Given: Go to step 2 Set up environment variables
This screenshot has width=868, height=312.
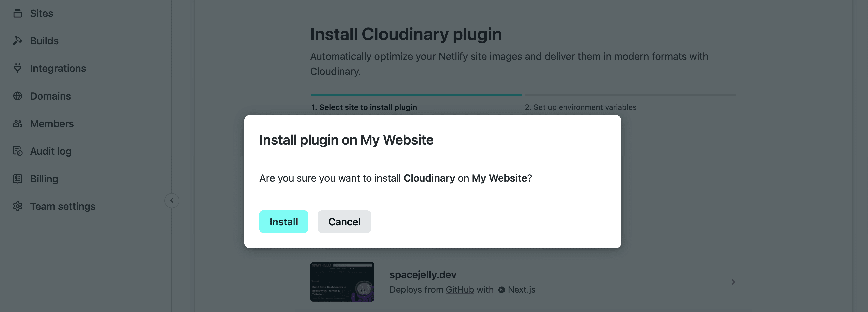Looking at the screenshot, I should coord(581,107).
